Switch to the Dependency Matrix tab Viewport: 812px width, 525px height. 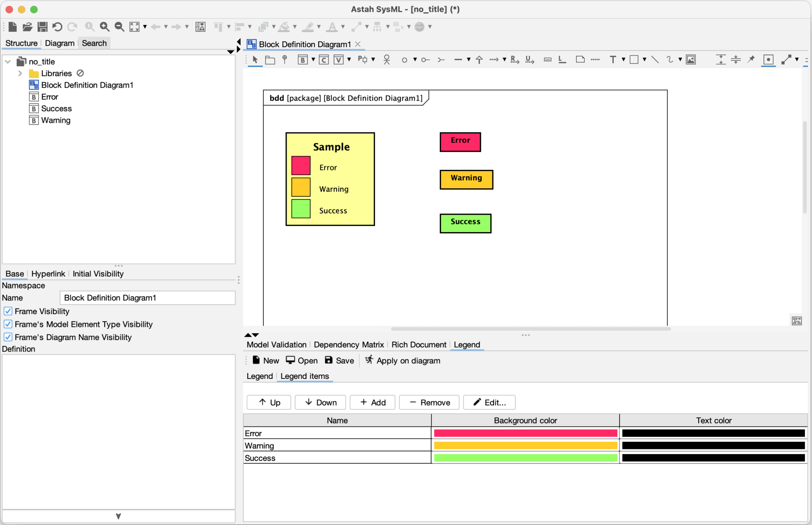click(x=349, y=345)
